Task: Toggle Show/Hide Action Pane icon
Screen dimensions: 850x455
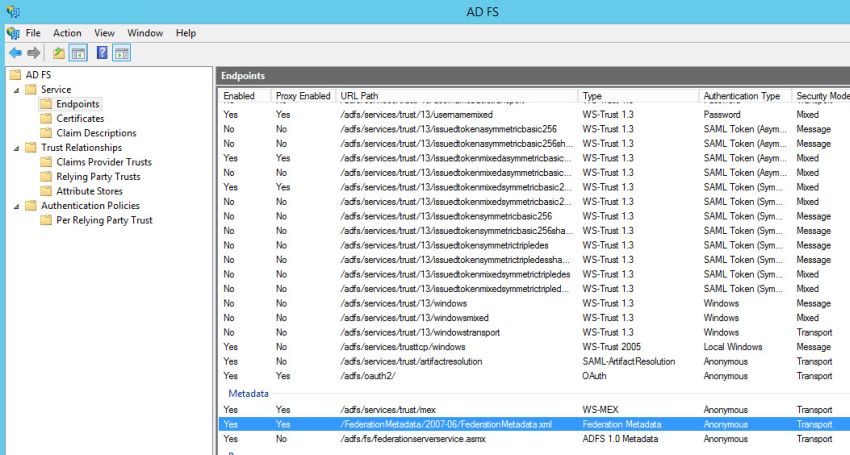Action: (x=121, y=53)
